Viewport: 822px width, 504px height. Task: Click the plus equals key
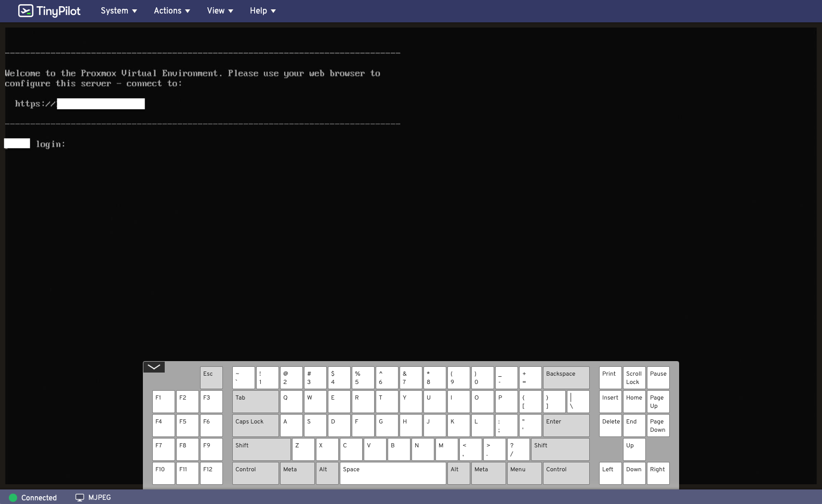coord(531,378)
